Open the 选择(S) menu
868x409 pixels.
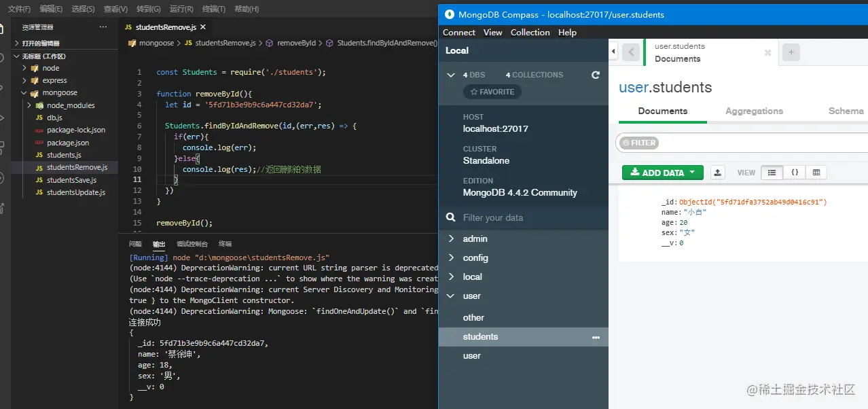[x=83, y=9]
